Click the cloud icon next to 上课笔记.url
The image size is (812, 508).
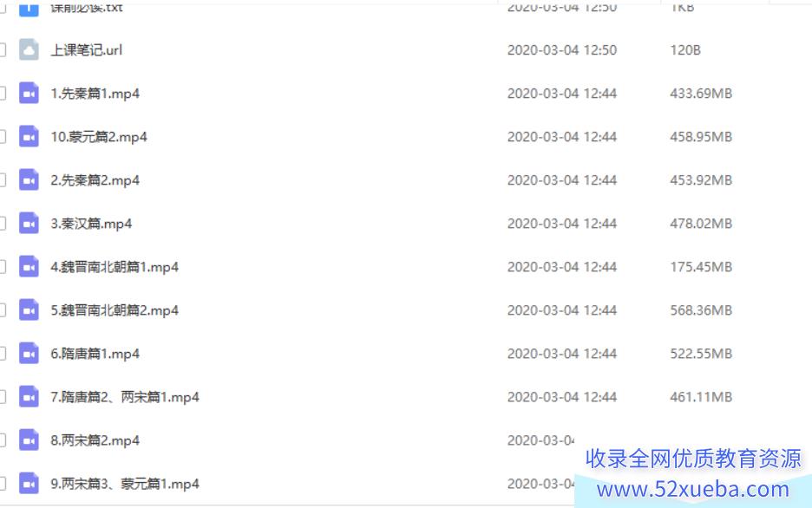[x=29, y=49]
